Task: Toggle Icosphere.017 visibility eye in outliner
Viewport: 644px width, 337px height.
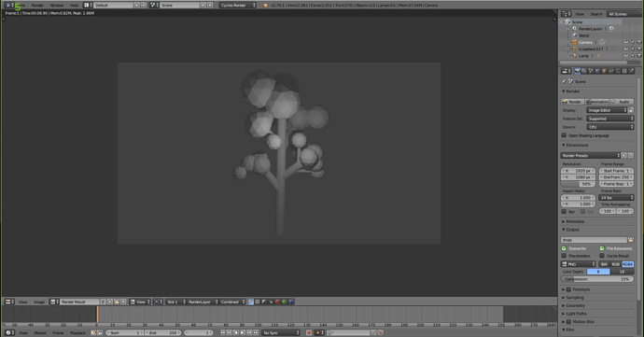Action: point(626,49)
